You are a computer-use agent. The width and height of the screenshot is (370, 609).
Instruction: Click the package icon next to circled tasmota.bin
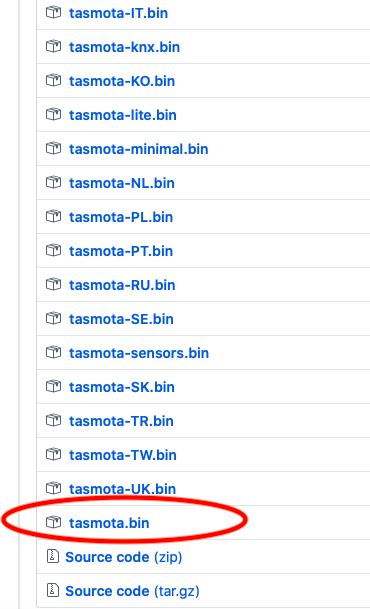coord(53,523)
